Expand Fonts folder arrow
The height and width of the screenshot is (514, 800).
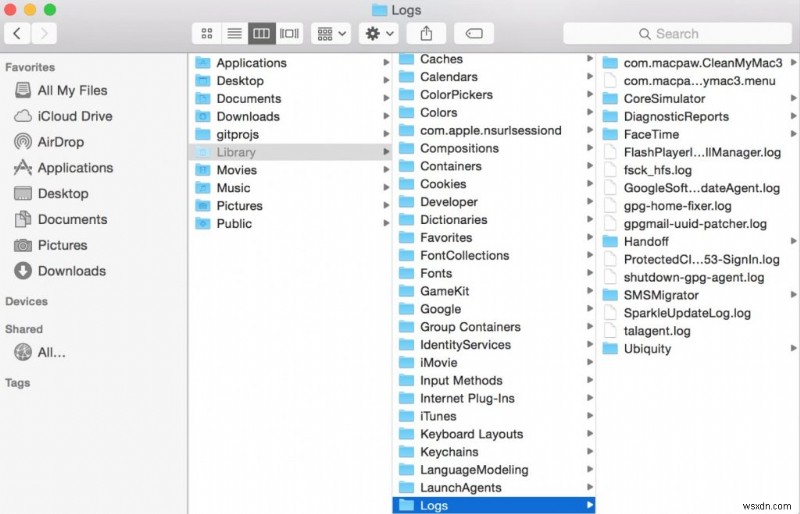pyautogui.click(x=590, y=273)
